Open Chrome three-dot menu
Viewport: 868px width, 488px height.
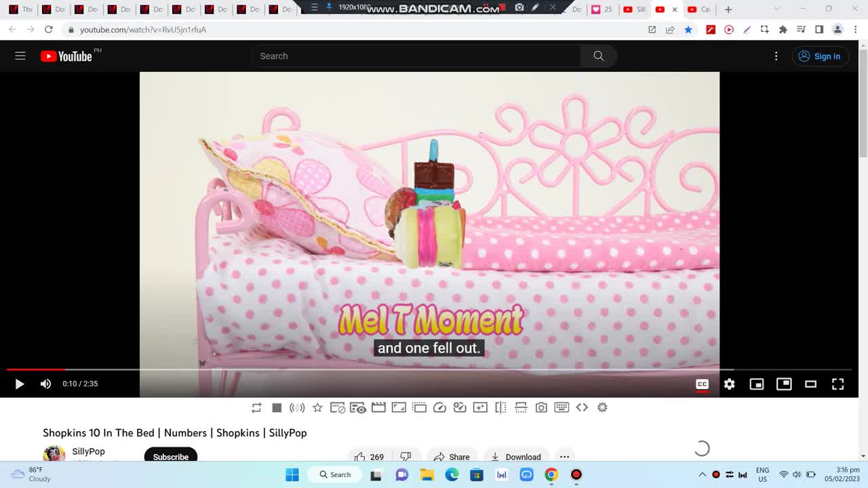pos(856,30)
